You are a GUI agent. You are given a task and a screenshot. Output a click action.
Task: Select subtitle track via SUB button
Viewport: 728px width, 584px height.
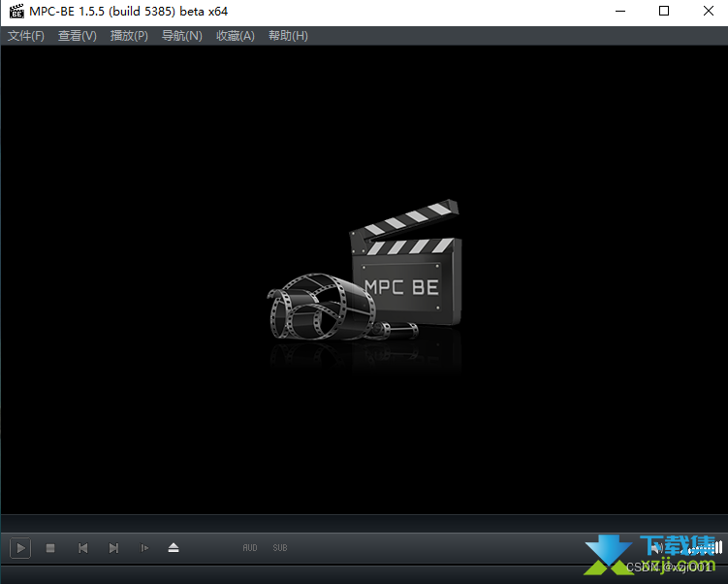click(x=280, y=548)
